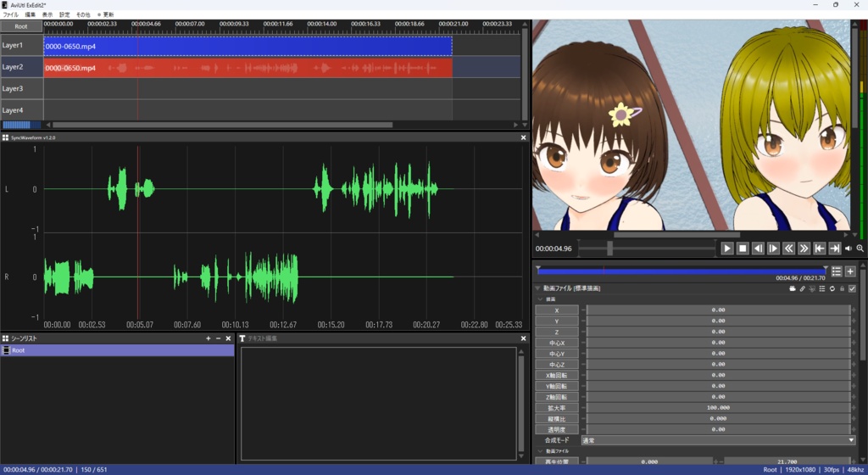Open the 設定 menu
This screenshot has width=868, height=475.
(64, 14)
